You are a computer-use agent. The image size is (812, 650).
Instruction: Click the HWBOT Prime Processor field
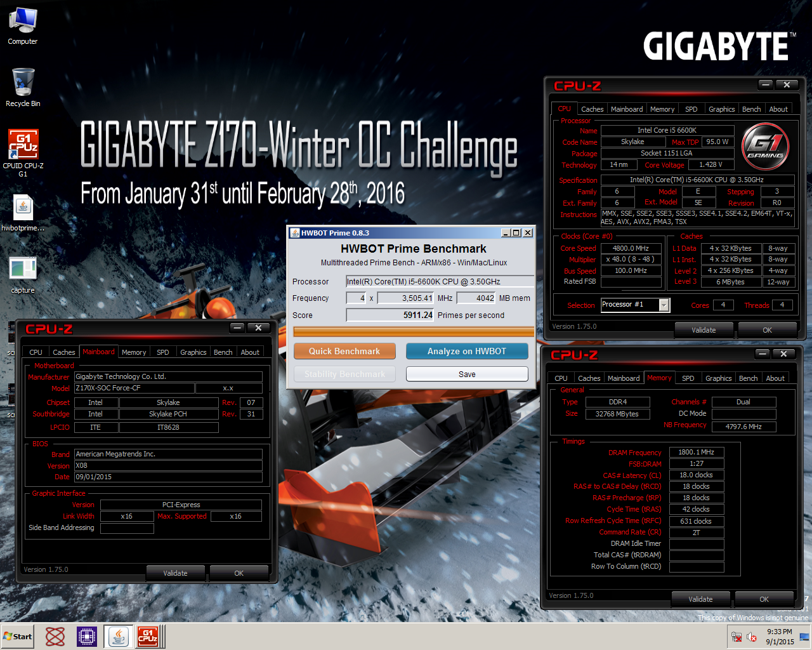tap(440, 282)
